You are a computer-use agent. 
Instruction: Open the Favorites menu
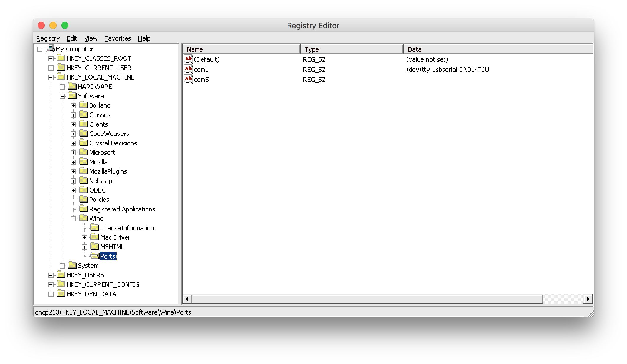coord(118,38)
